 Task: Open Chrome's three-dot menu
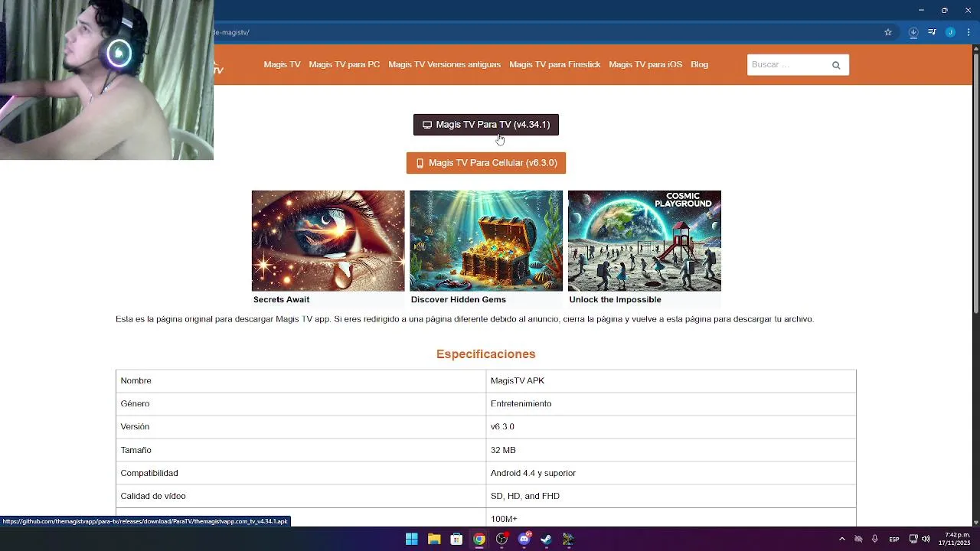tap(969, 32)
